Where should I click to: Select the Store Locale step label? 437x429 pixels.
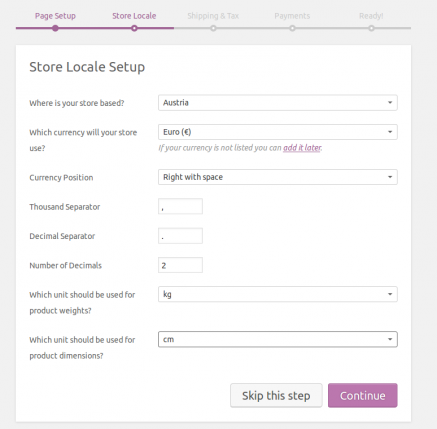(134, 16)
